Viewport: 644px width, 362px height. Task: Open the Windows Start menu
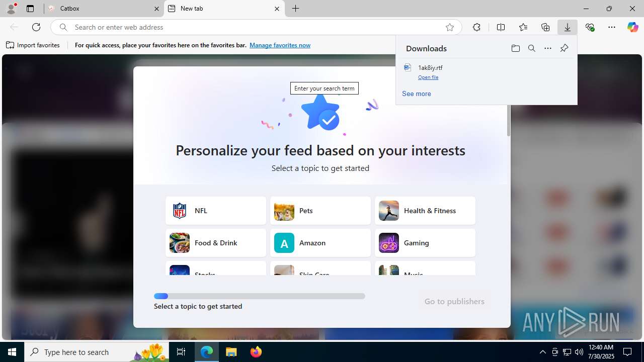(x=12, y=352)
